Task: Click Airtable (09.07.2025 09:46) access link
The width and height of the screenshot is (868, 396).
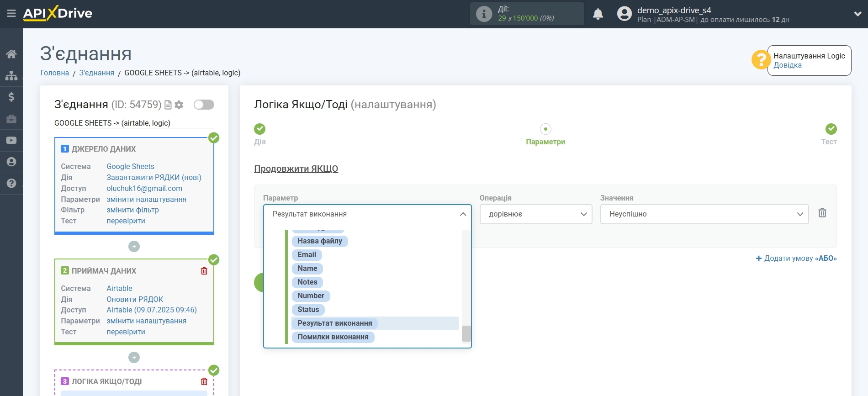Action: [x=152, y=310]
